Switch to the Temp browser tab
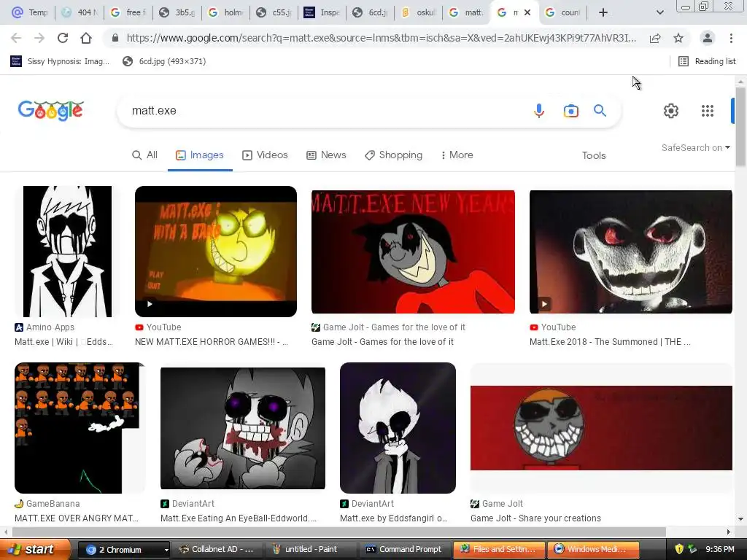The height and width of the screenshot is (560, 747). (29, 12)
